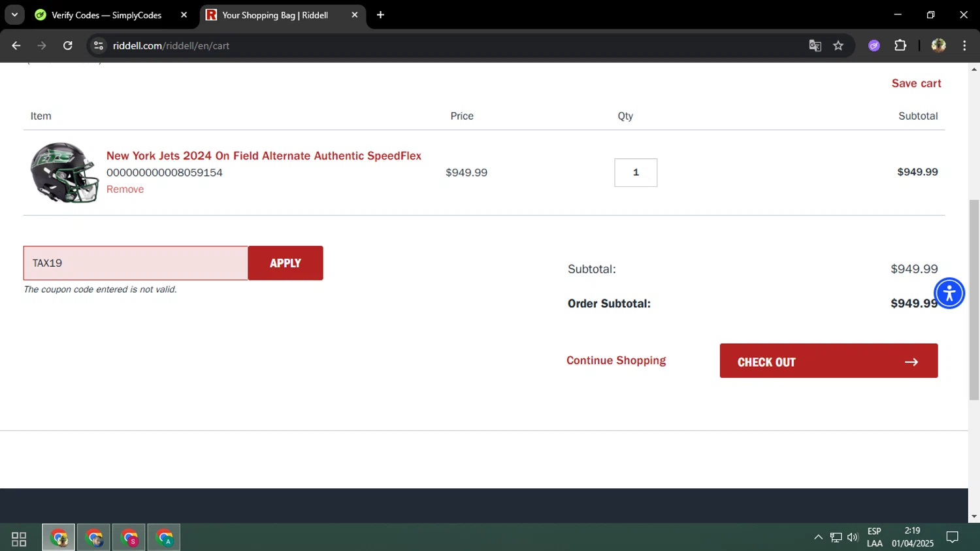Select the Your Shopping Bag Riddell tab

pos(274,15)
